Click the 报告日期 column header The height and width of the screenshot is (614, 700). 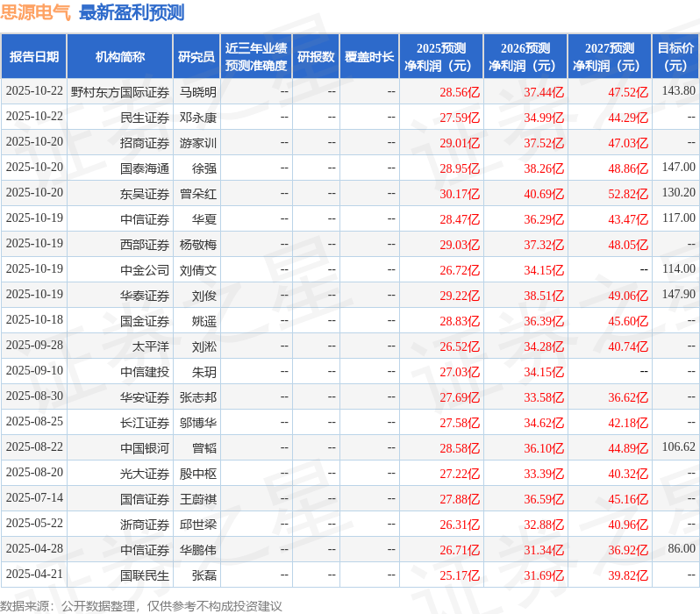point(34,57)
